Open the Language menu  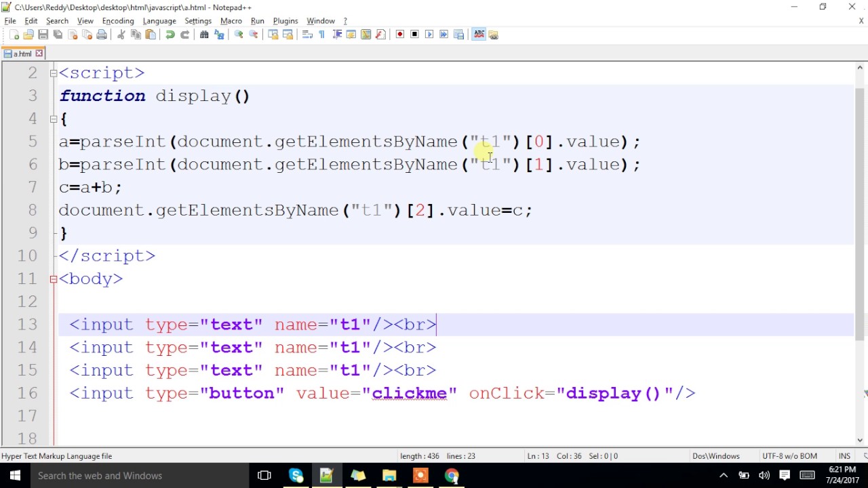point(159,21)
